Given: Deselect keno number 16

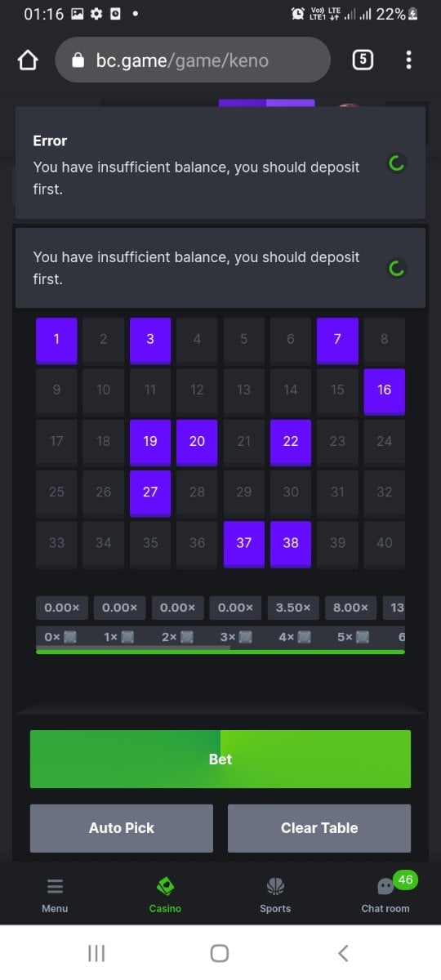Looking at the screenshot, I should [384, 391].
